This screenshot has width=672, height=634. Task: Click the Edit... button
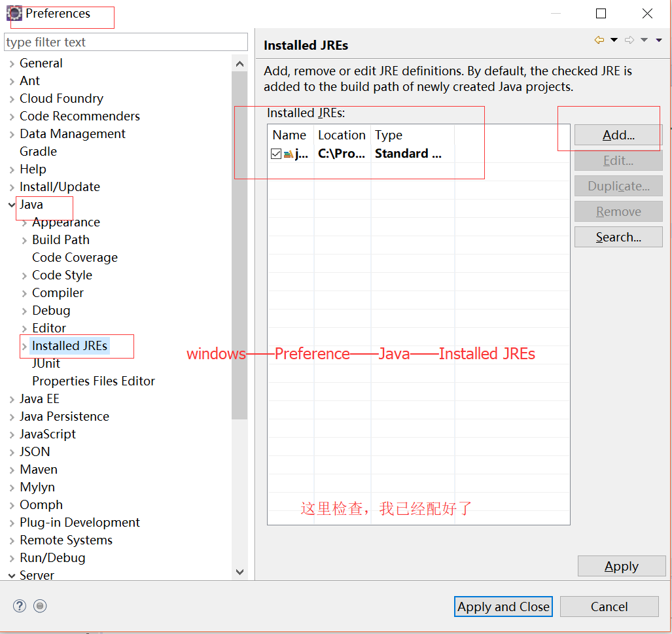[x=618, y=160]
